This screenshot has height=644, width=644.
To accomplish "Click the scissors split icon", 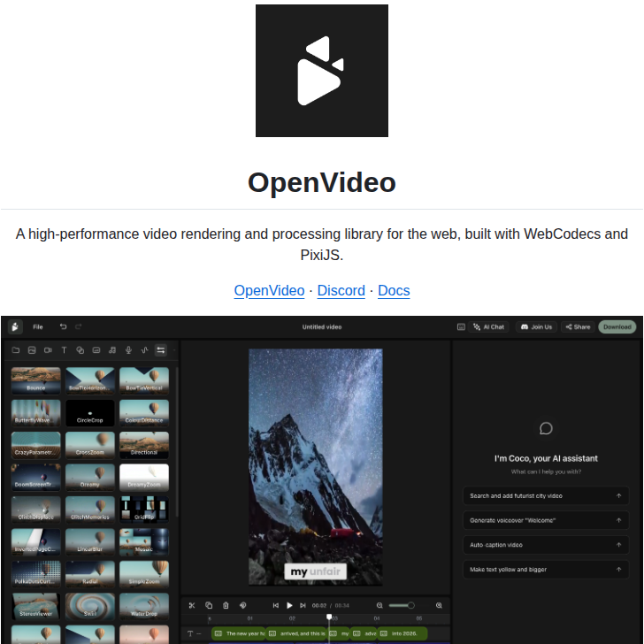I will (192, 605).
